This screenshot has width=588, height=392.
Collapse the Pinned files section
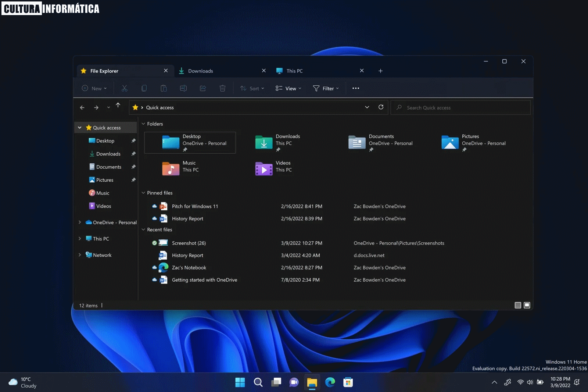(143, 193)
